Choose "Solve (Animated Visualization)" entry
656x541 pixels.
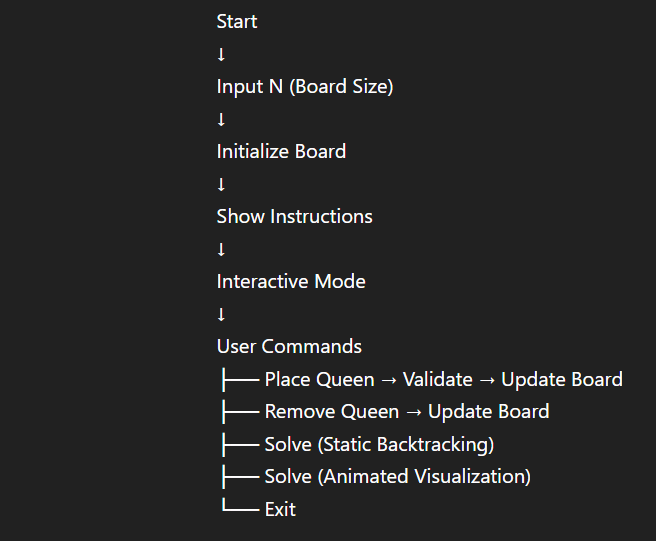tap(397, 476)
